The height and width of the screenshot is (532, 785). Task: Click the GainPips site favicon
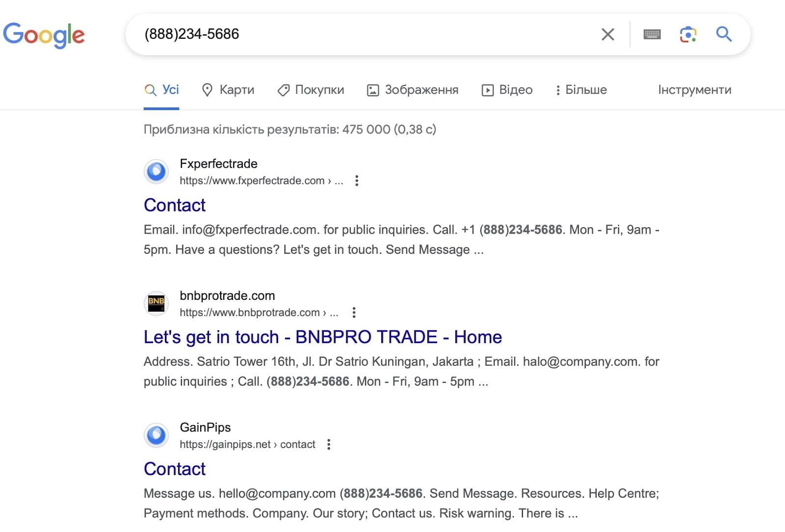coord(157,435)
